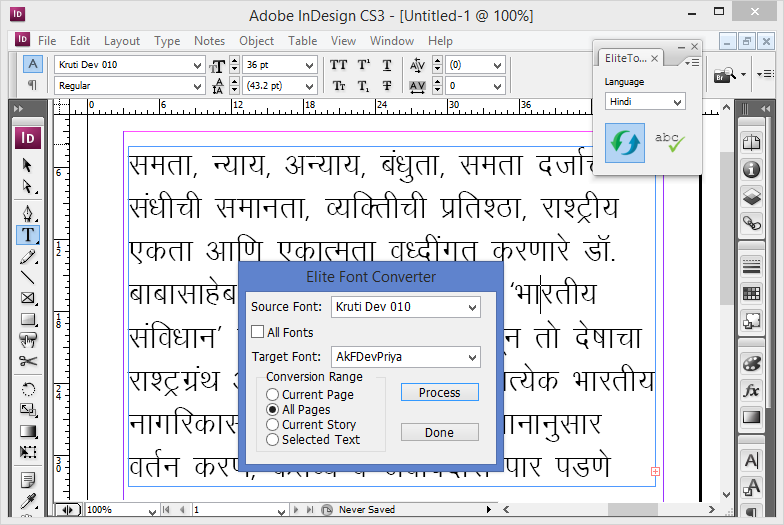
Task: Select the Rectangle Frame tool
Action: (x=27, y=298)
